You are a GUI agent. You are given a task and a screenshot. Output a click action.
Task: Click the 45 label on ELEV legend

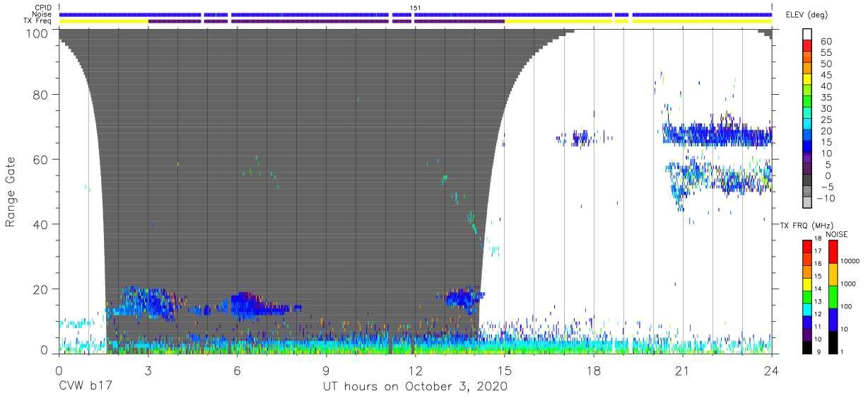(825, 75)
